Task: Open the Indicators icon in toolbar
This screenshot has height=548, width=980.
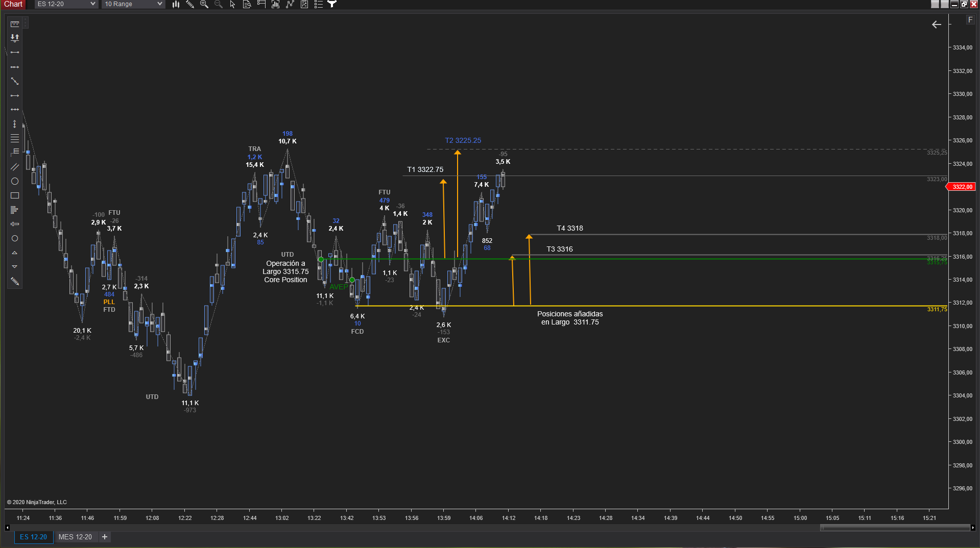Action: 276,4
